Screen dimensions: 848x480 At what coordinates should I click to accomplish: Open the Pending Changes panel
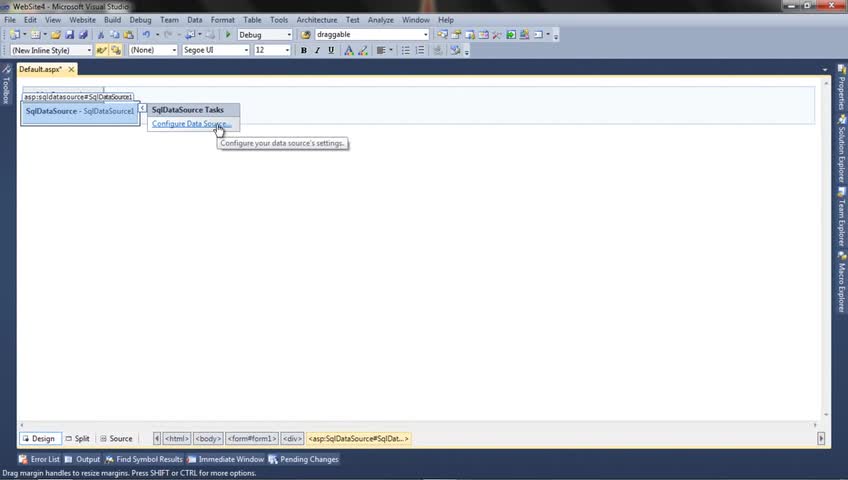click(x=303, y=459)
